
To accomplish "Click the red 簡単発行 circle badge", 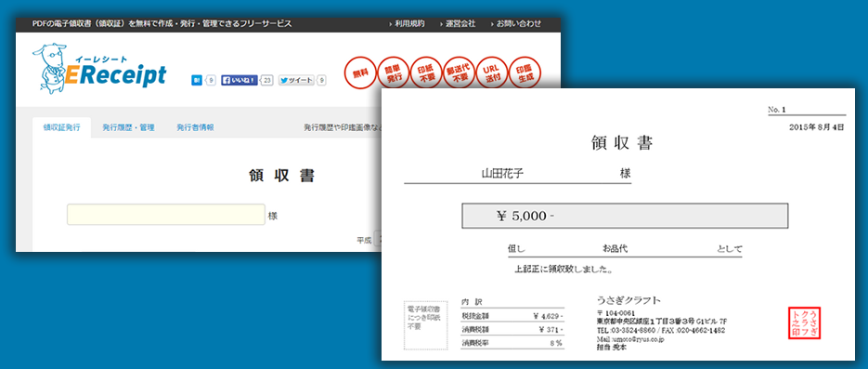I will click(x=394, y=73).
